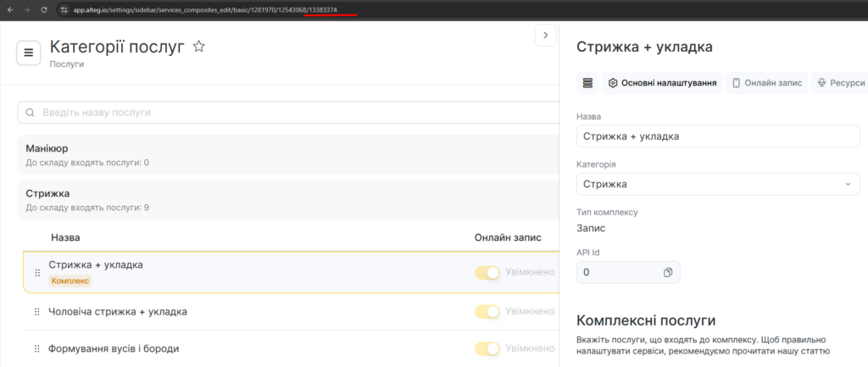Grab drag handle of Чоловіча стрижка + укладка

tap(37, 312)
